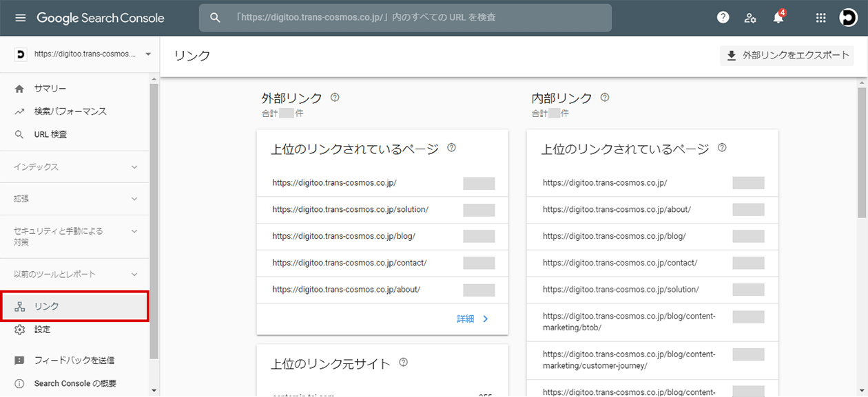The image size is (868, 397).
Task: Select internal row blog/content-marketing/customer-journey/
Action: click(x=652, y=360)
